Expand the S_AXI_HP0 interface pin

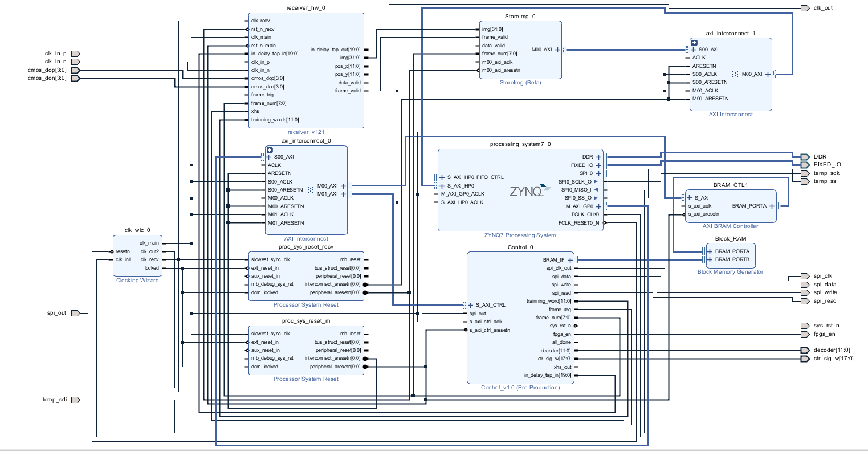point(442,186)
